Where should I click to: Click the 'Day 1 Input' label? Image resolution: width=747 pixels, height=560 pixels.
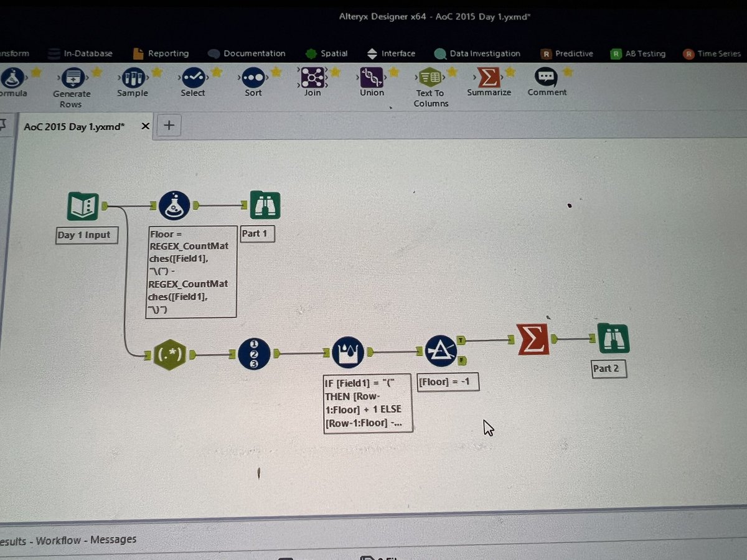(x=87, y=235)
